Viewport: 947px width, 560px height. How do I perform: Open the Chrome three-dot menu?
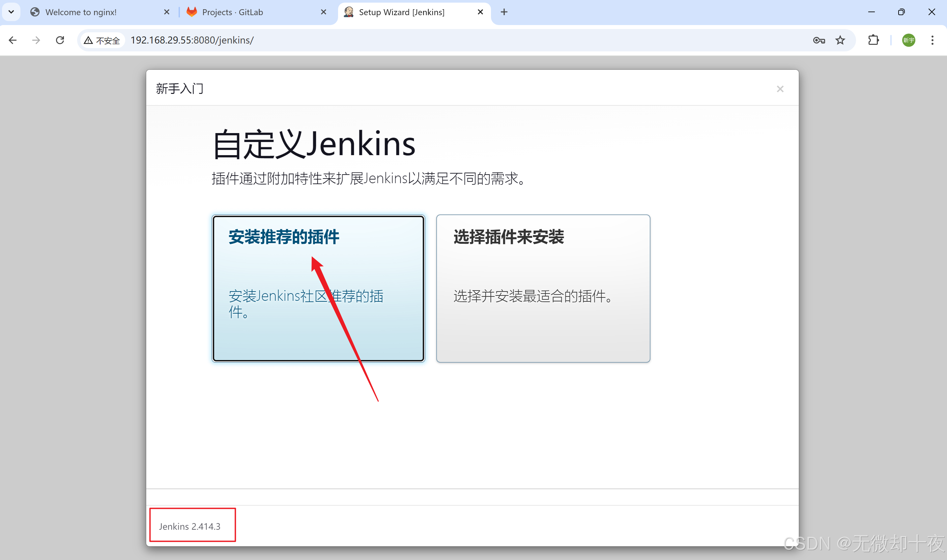(932, 40)
